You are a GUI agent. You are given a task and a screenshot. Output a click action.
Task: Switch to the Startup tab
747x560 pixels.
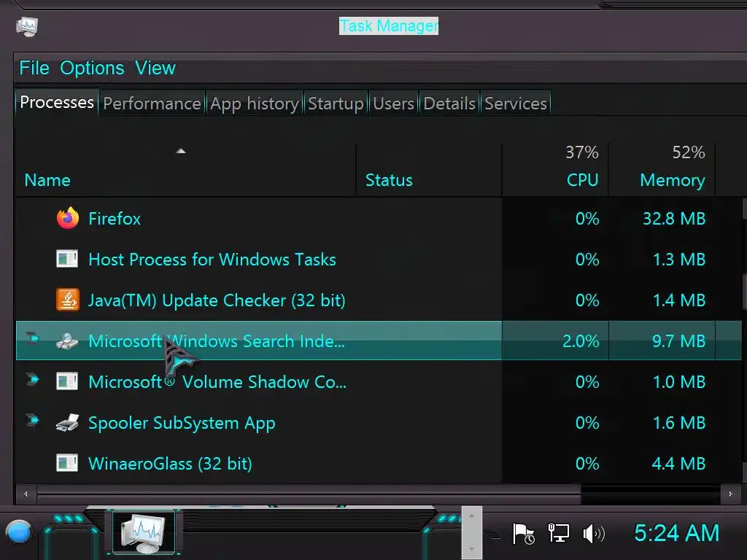[336, 104]
